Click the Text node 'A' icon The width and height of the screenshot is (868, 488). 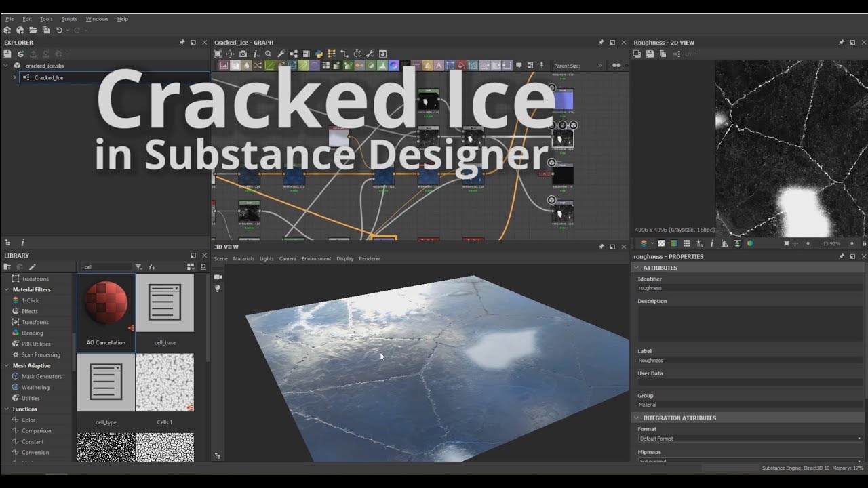tap(439, 66)
